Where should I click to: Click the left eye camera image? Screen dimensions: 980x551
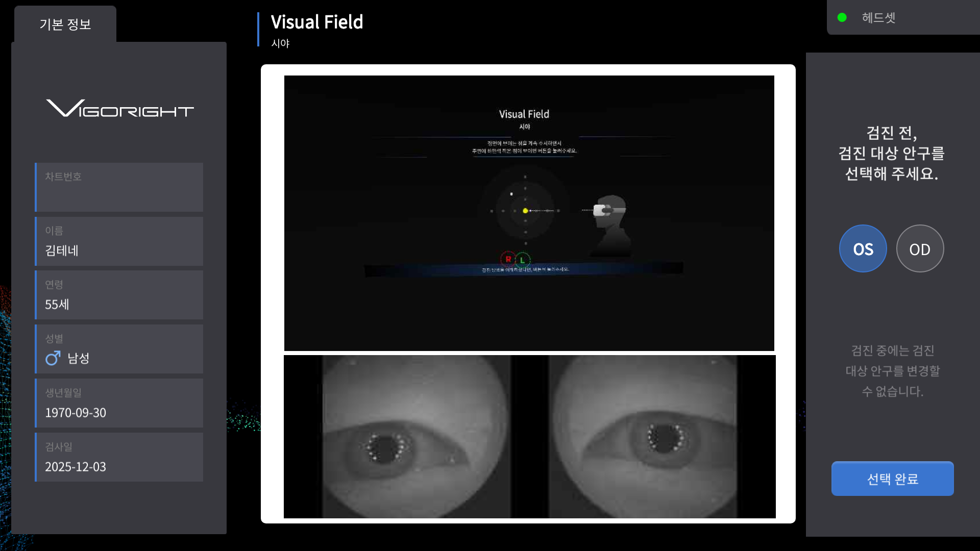(x=416, y=437)
